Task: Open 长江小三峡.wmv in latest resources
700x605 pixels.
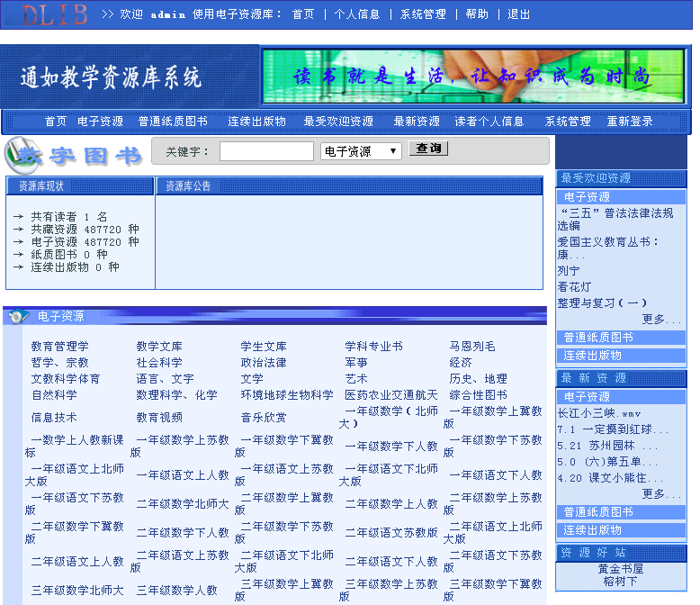Action: click(x=599, y=413)
